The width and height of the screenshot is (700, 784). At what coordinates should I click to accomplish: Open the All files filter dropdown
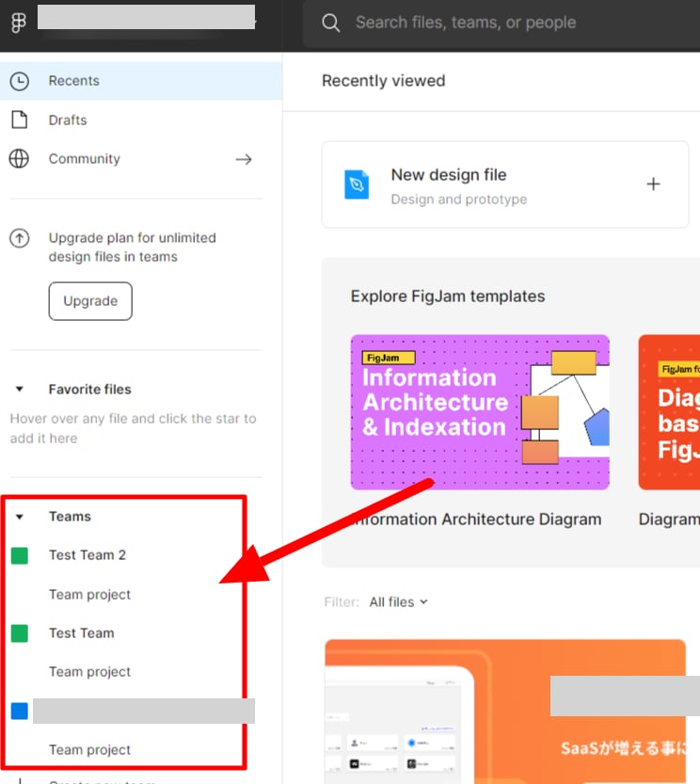pos(399,602)
